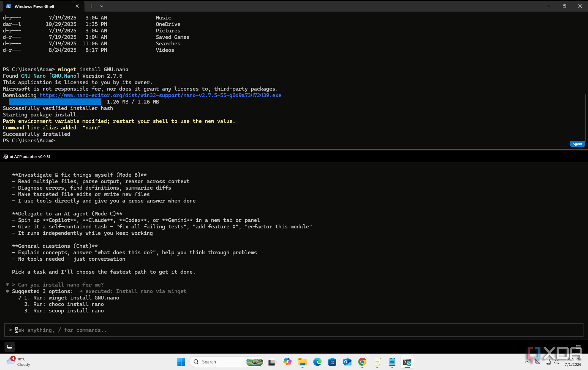Click the blue Agent badge
The width and height of the screenshot is (588, 370).
pos(577,144)
